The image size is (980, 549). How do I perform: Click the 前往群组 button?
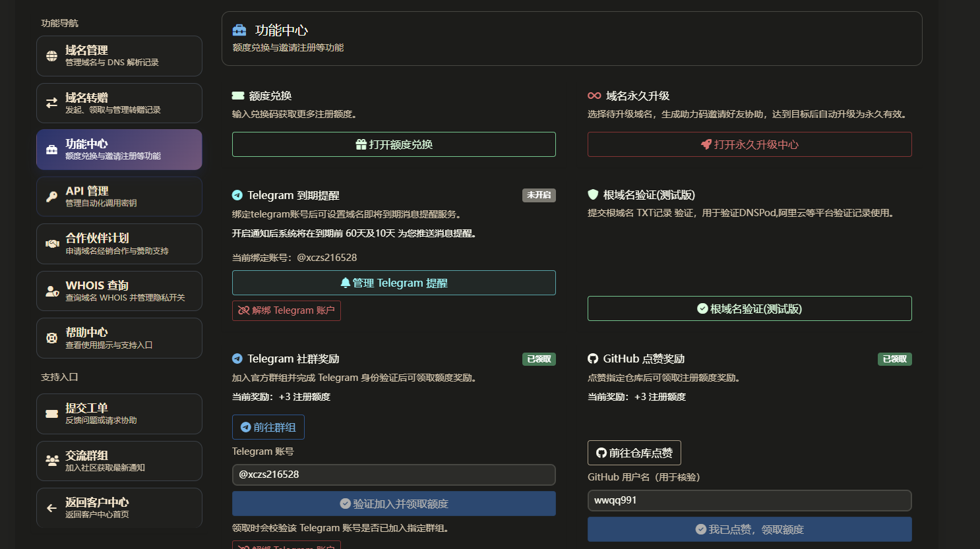pyautogui.click(x=268, y=427)
